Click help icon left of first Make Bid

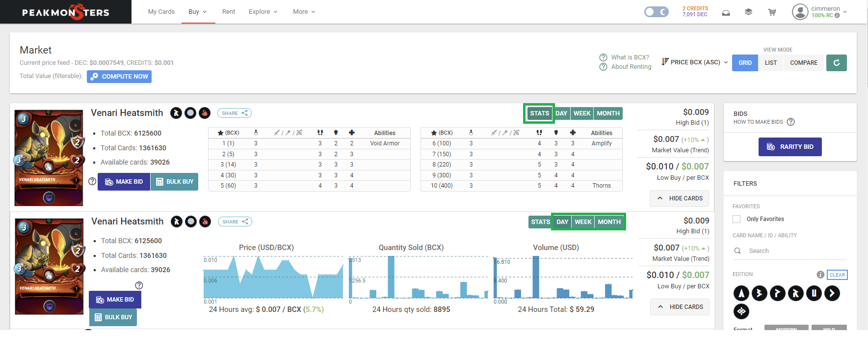pyautogui.click(x=92, y=181)
